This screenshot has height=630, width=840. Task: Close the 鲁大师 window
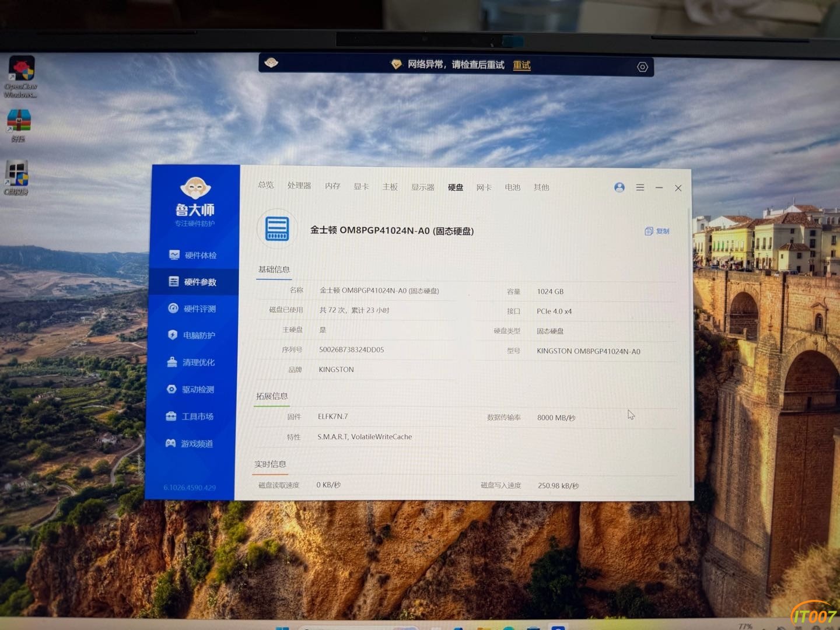pos(678,188)
